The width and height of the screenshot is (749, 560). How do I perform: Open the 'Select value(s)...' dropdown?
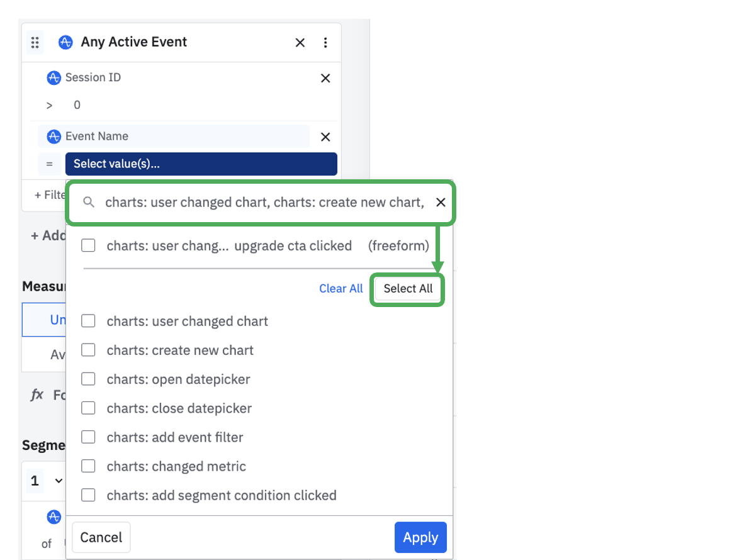pyautogui.click(x=201, y=164)
